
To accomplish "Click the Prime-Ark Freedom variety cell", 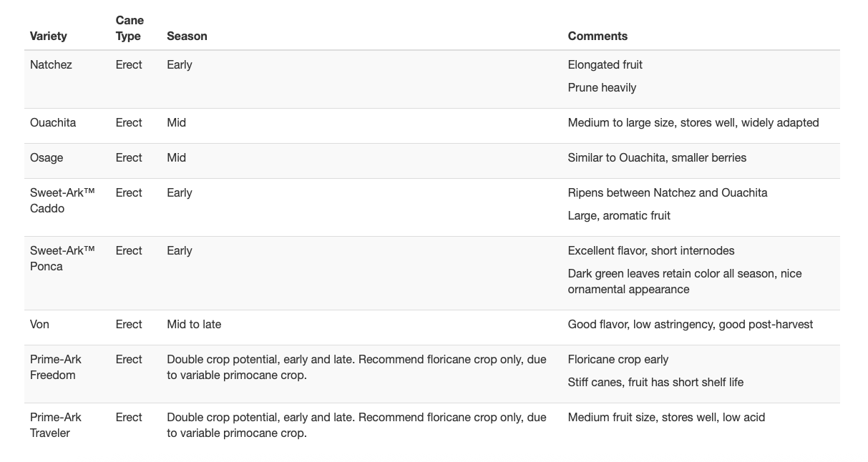I will 56,367.
